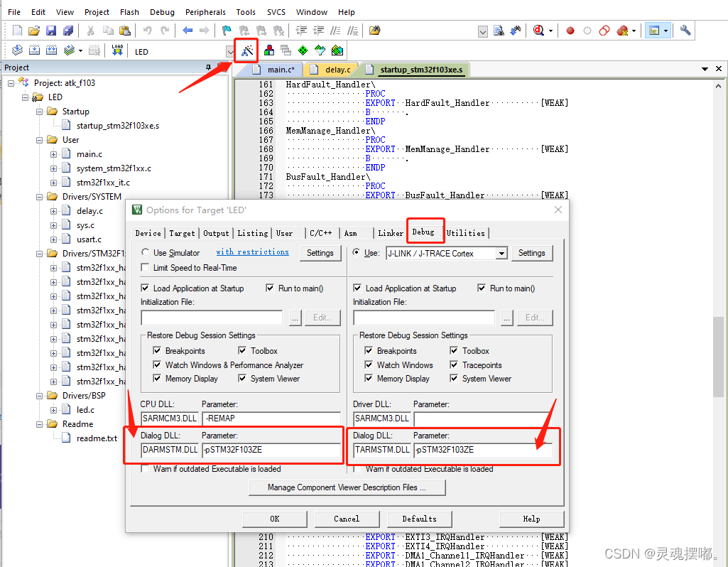The height and width of the screenshot is (567, 728).
Task: Click the Select Software Packs icon
Action: pos(320,50)
